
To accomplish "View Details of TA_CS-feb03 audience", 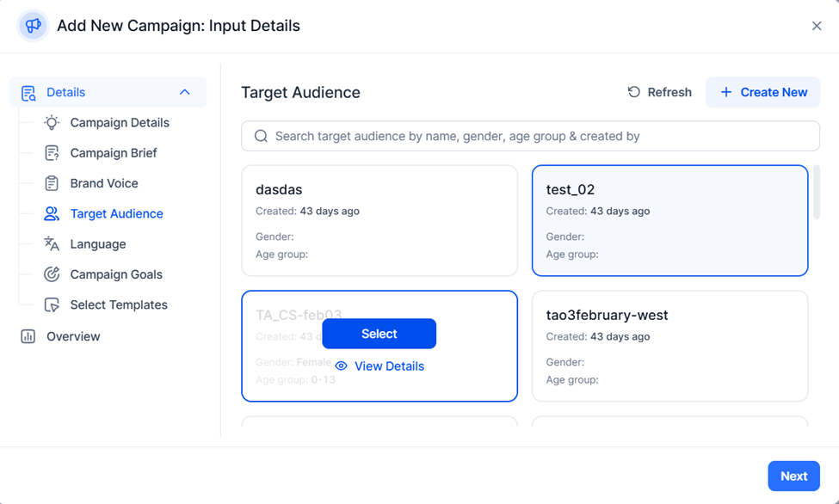I will tap(379, 366).
